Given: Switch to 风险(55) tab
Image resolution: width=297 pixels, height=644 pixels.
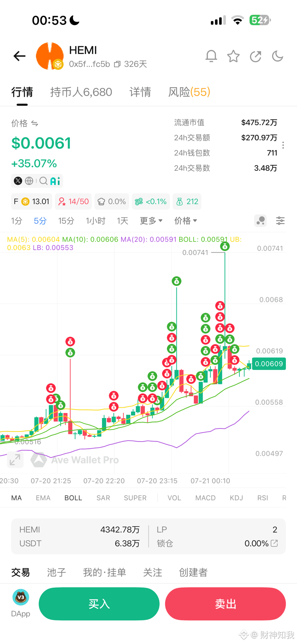Looking at the screenshot, I should [x=189, y=92].
